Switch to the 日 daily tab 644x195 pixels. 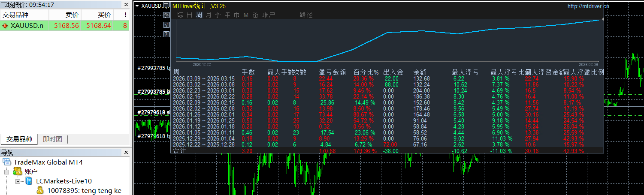190,15
